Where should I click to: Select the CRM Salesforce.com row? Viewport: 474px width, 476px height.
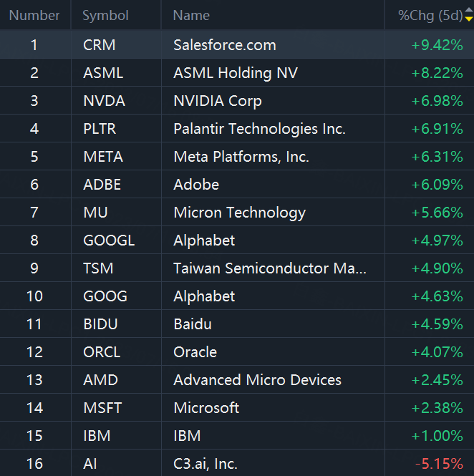tap(224, 45)
